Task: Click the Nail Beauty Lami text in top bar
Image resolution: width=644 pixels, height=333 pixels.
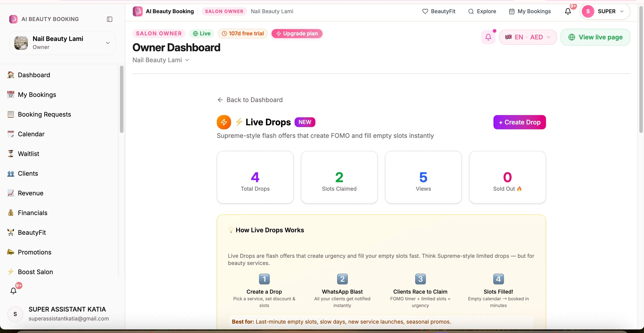Action: (272, 11)
